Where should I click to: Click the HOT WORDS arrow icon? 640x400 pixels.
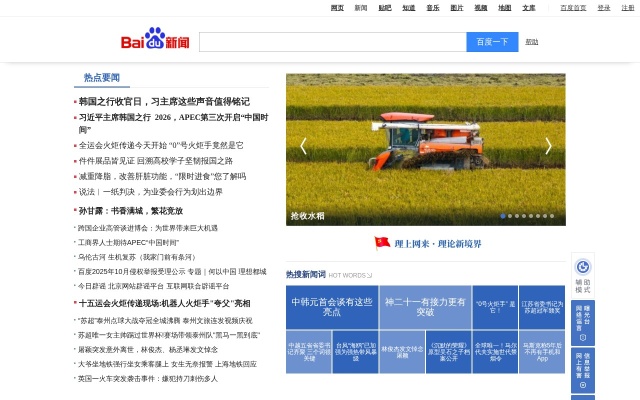coord(370,275)
